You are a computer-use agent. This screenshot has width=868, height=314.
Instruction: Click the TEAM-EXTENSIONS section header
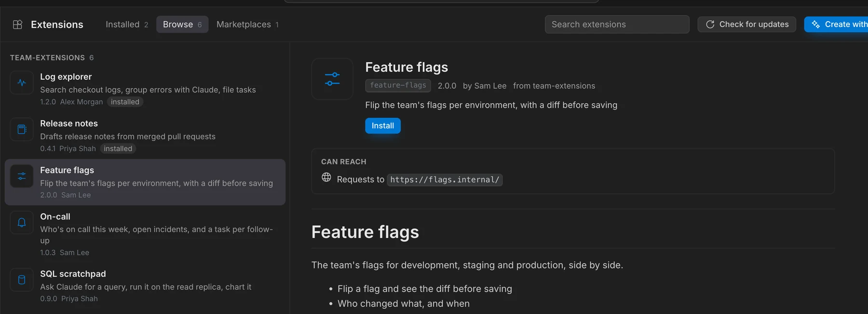coord(52,57)
